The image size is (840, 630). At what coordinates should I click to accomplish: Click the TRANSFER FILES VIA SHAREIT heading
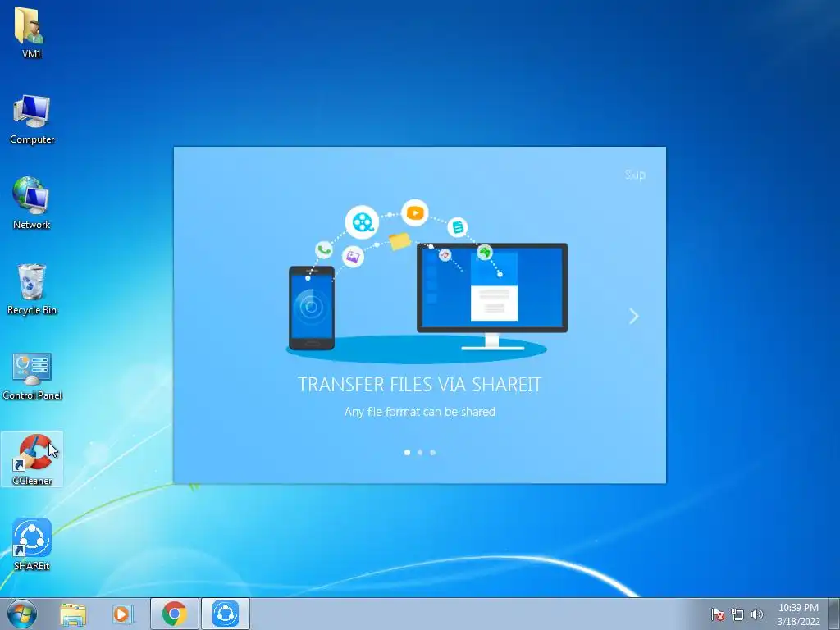pyautogui.click(x=419, y=385)
